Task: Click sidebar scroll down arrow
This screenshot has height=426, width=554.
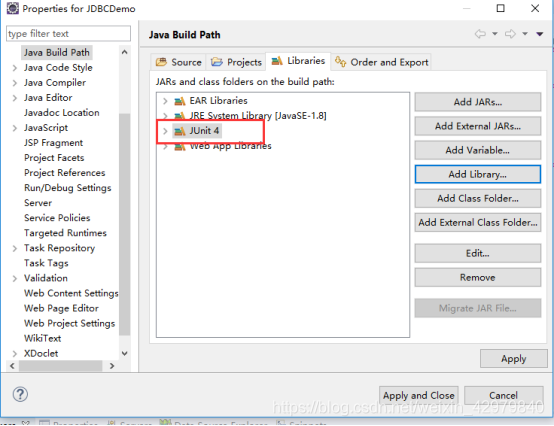Action: (x=124, y=354)
